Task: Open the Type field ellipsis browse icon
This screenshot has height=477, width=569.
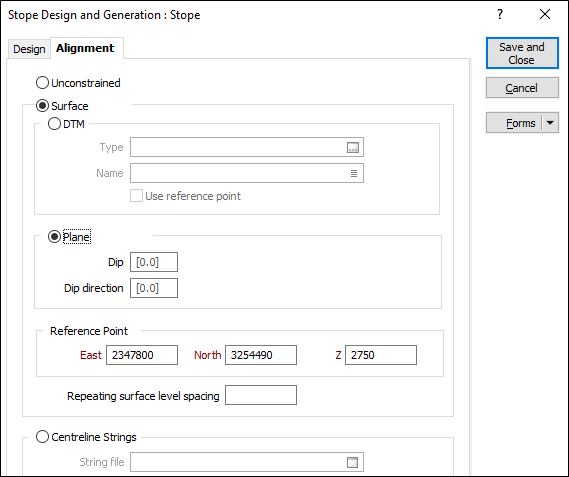Action: coord(353,147)
